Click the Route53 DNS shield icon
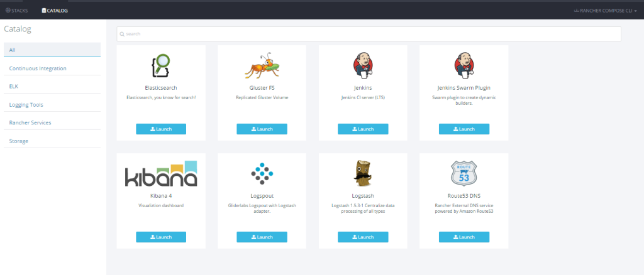Image resolution: width=644 pixels, height=275 pixels. tap(464, 174)
